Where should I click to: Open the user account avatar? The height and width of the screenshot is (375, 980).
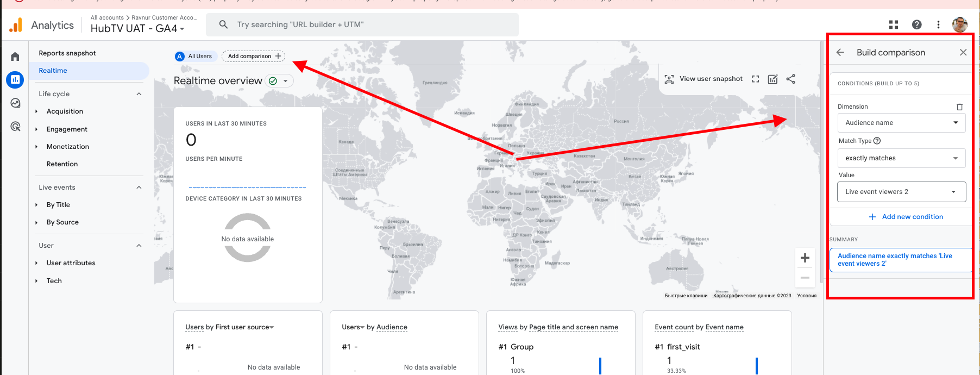click(960, 24)
